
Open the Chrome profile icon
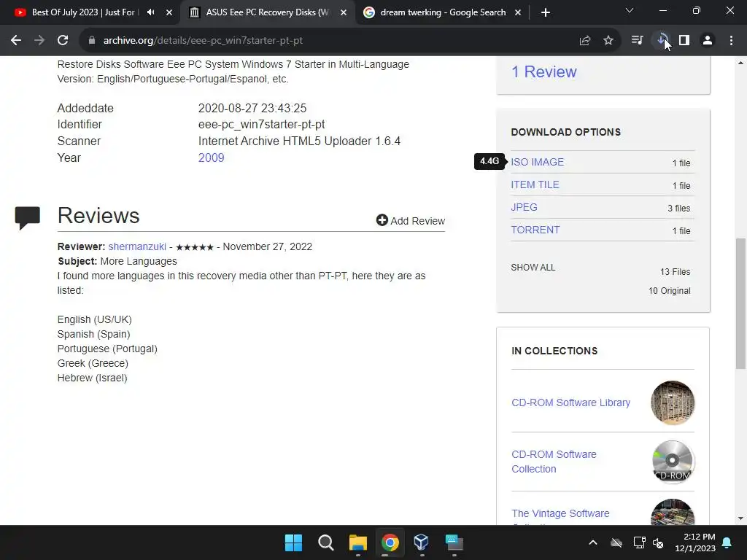[708, 41]
